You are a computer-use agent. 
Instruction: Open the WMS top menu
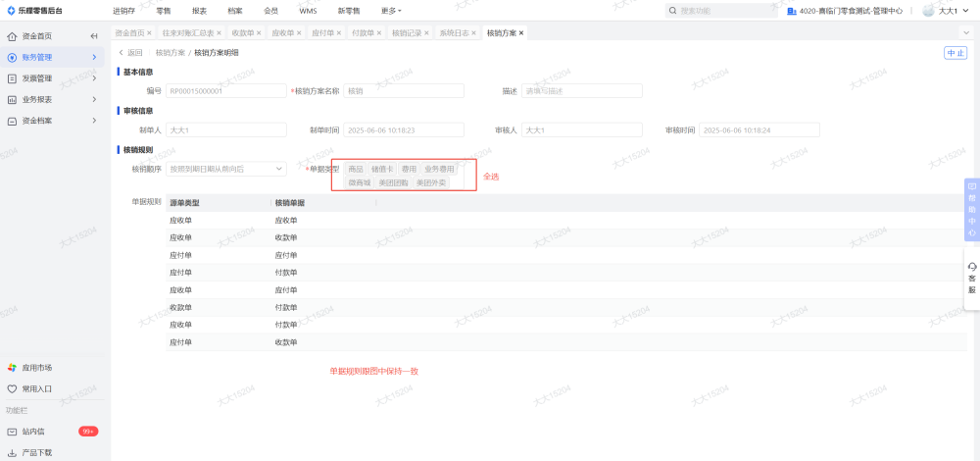coord(308,11)
